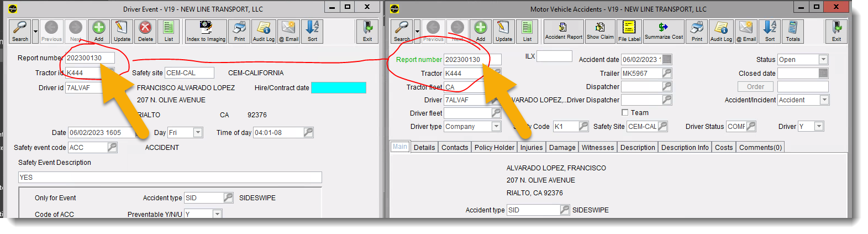The image size is (868, 234).
Task: Click Search icon in Motor Vehicle Accidents window
Action: pyautogui.click(x=402, y=32)
